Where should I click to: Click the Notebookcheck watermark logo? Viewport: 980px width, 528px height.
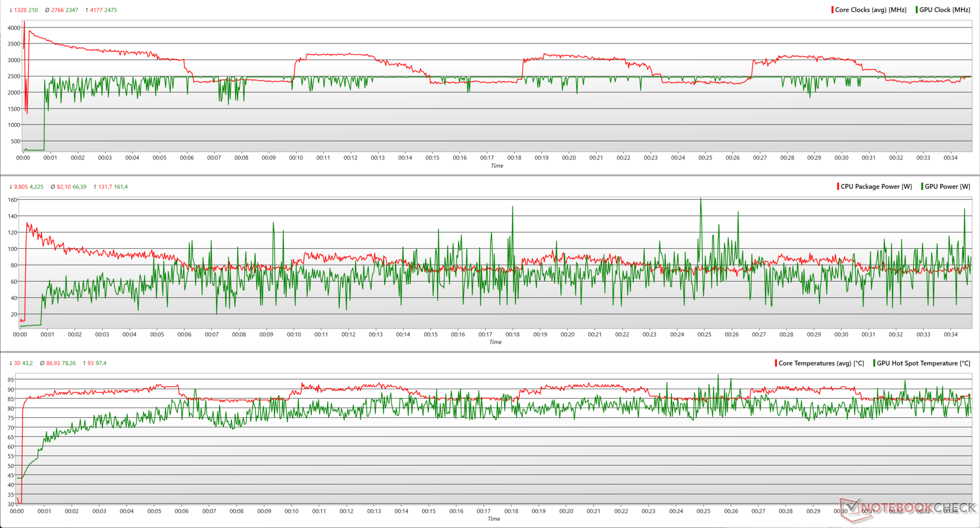909,508
